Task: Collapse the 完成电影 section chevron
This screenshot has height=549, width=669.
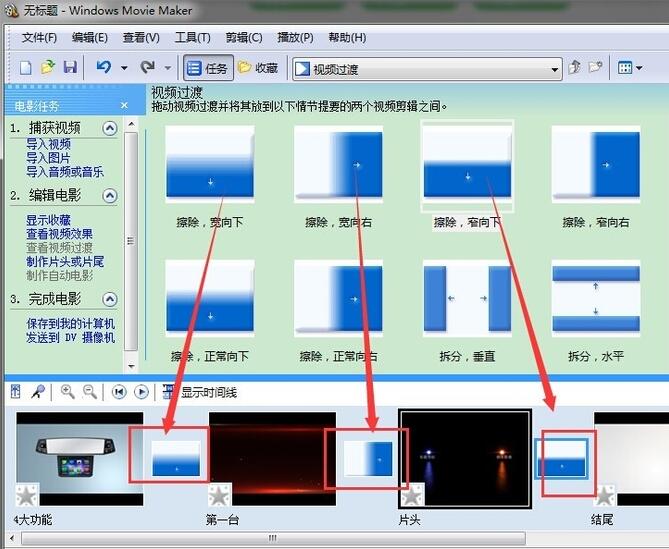Action: click(x=110, y=299)
